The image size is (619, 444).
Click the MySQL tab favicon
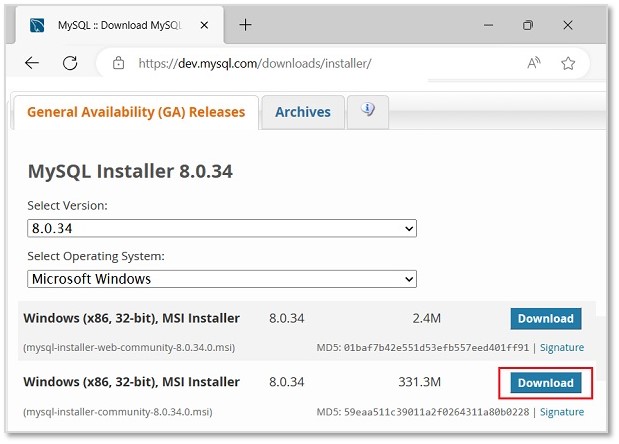37,25
